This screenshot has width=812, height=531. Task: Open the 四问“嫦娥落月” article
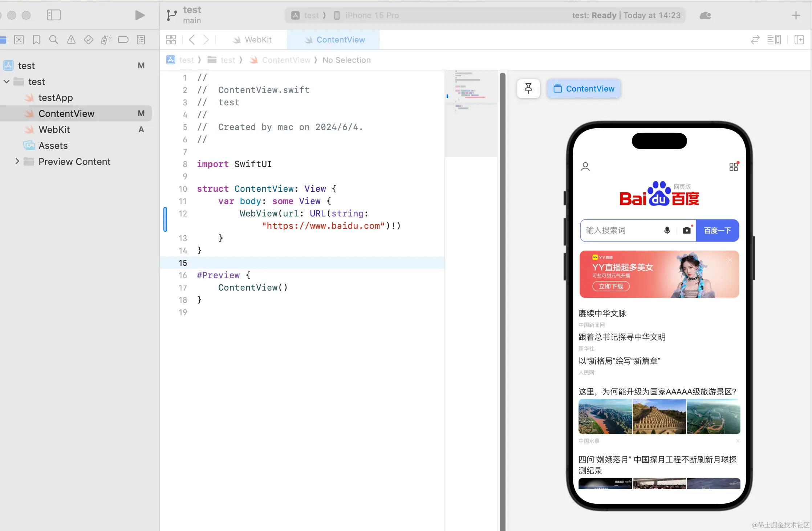[x=657, y=465]
